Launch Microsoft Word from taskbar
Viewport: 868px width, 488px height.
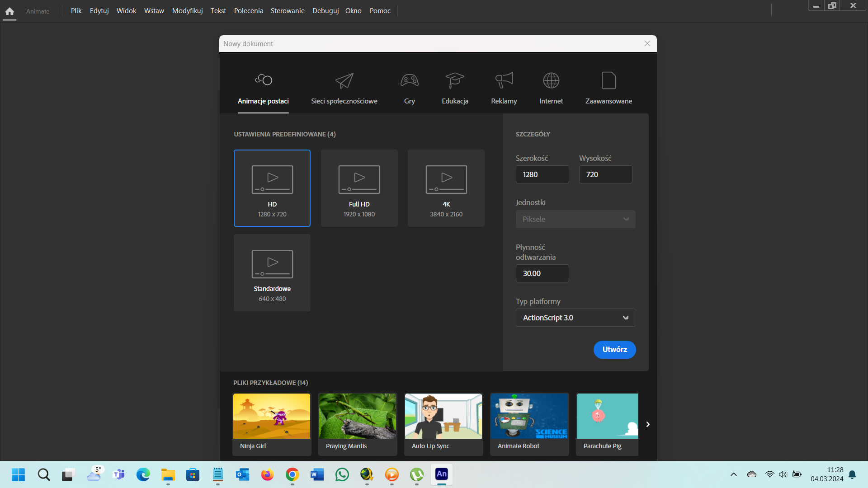pyautogui.click(x=317, y=474)
